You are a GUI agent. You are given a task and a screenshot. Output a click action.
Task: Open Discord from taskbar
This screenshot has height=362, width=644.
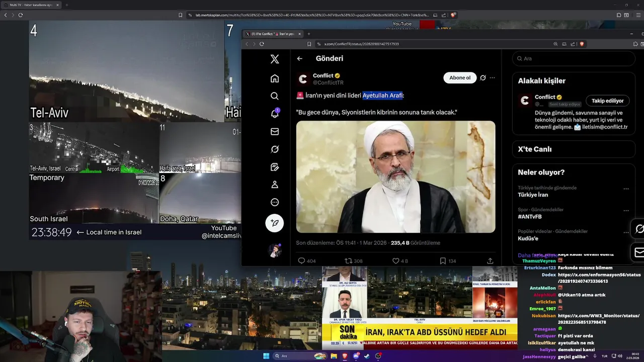(356, 356)
